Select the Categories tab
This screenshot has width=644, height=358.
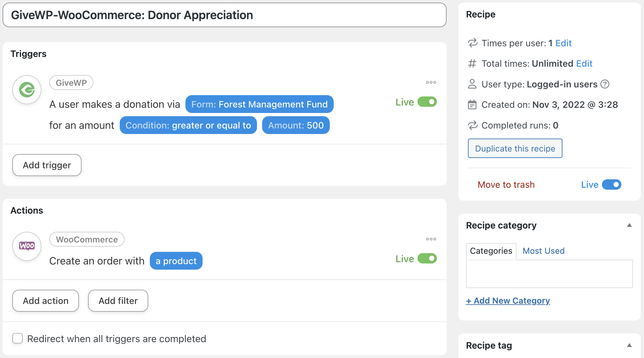[x=491, y=251]
